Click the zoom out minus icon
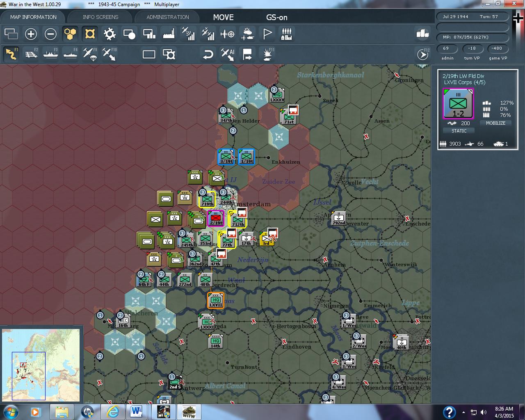 [x=50, y=34]
